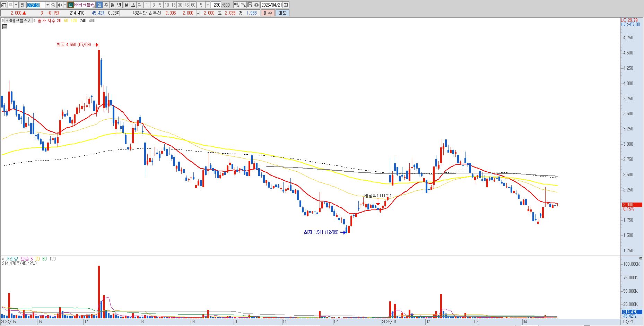Open the dropdown next to the 주 button

(16, 5)
